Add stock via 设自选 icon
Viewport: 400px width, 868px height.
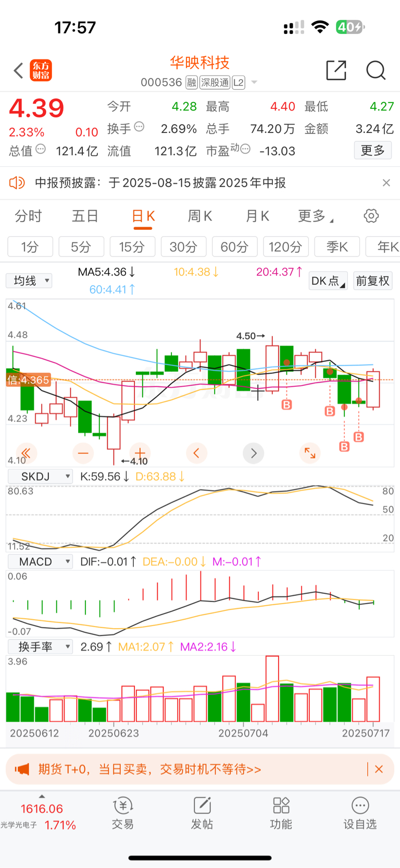pyautogui.click(x=360, y=813)
